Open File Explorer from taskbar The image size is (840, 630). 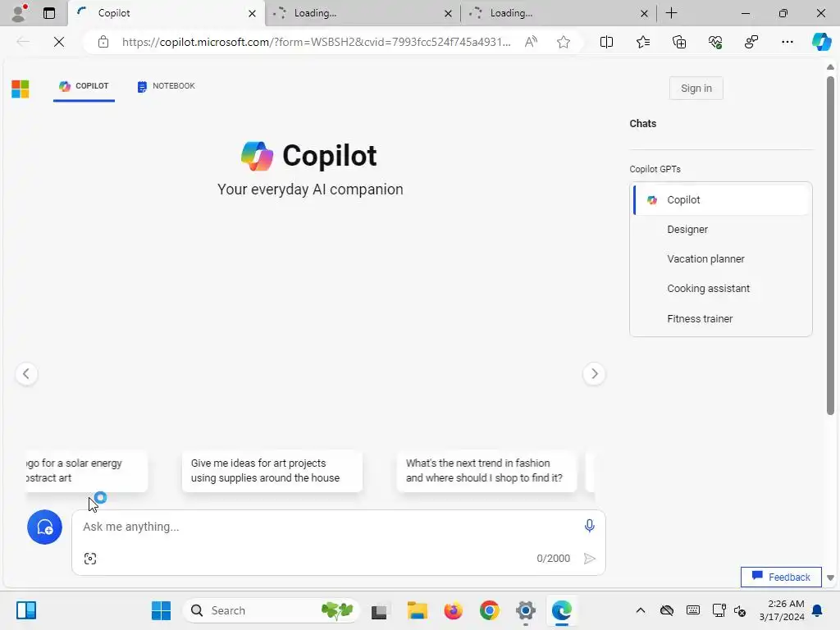point(417,610)
